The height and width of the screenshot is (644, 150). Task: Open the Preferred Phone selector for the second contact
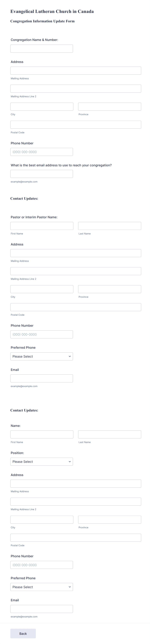tap(41, 587)
